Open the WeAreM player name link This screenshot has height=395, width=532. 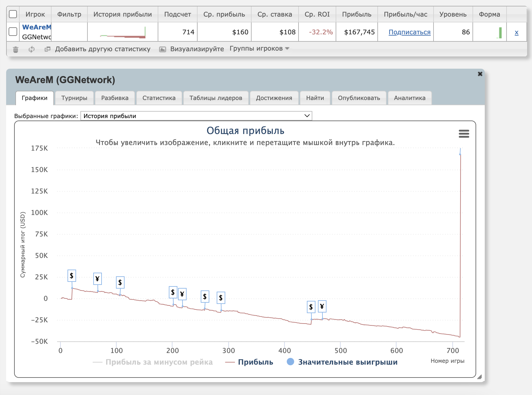click(x=37, y=27)
